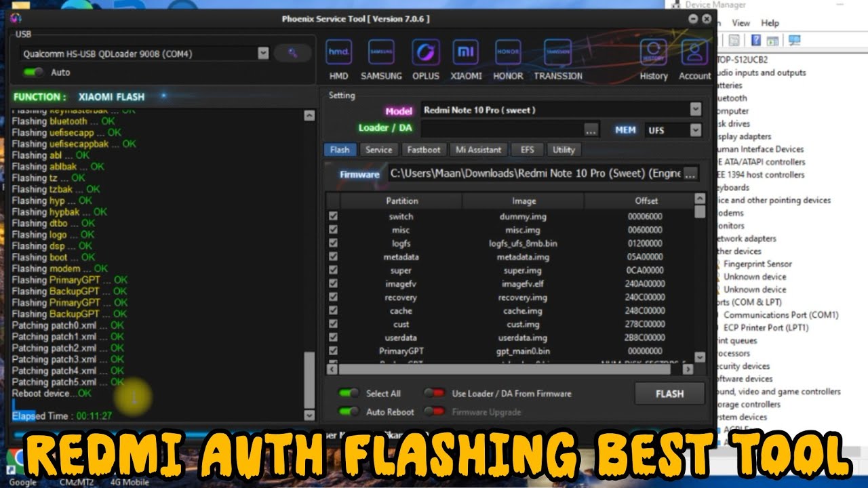Click the Phoenix Service Tool logo icon
The width and height of the screenshot is (868, 488).
[x=16, y=18]
